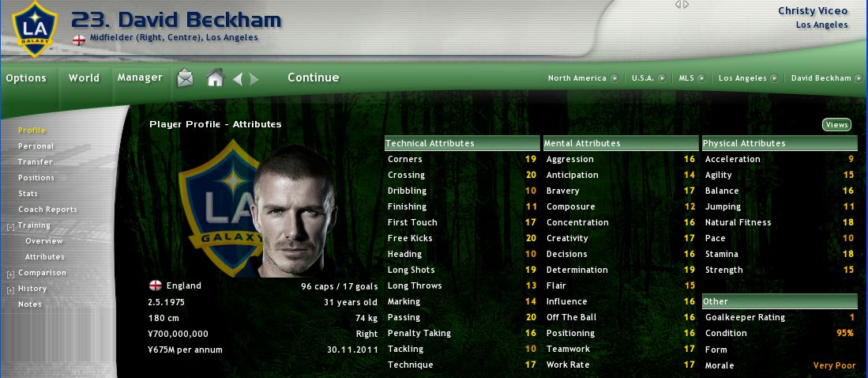Screen dimensions: 868x378
Task: Open the Views button
Action: coord(836,125)
